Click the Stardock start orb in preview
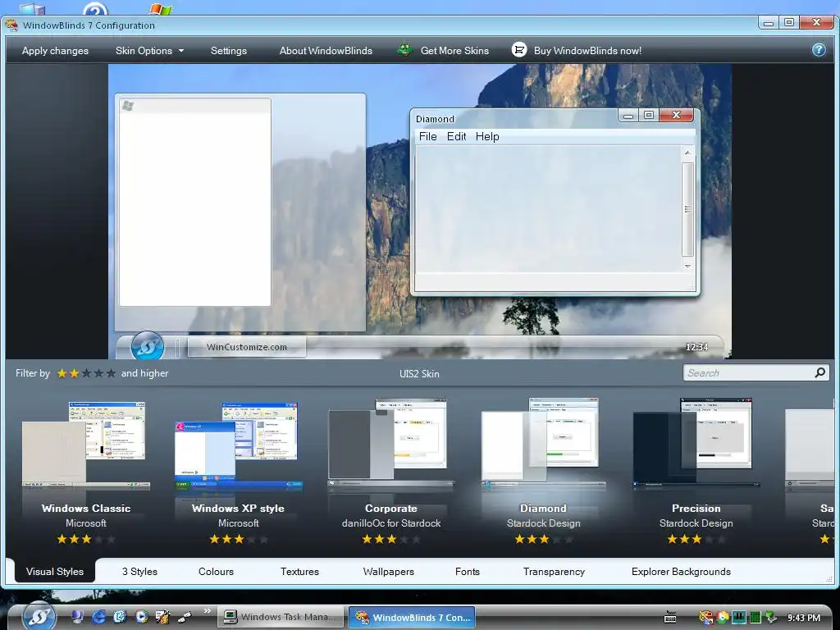The height and width of the screenshot is (630, 840). coord(148,346)
